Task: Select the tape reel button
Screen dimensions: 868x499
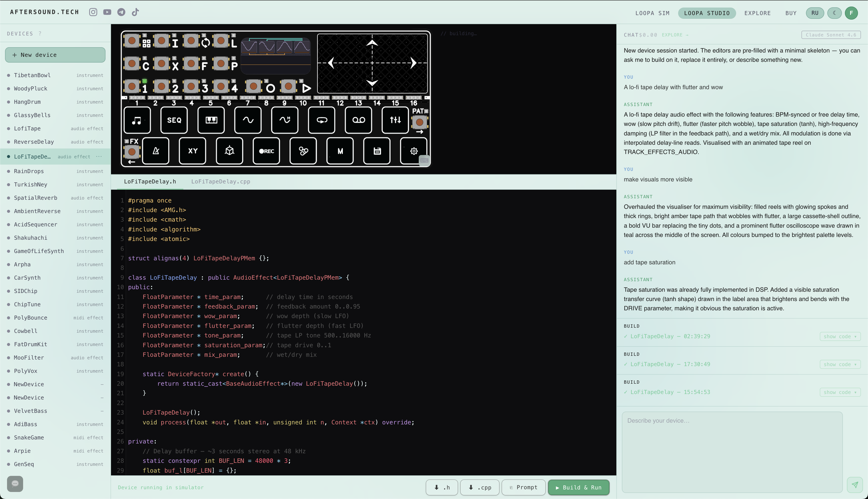Action: (359, 120)
